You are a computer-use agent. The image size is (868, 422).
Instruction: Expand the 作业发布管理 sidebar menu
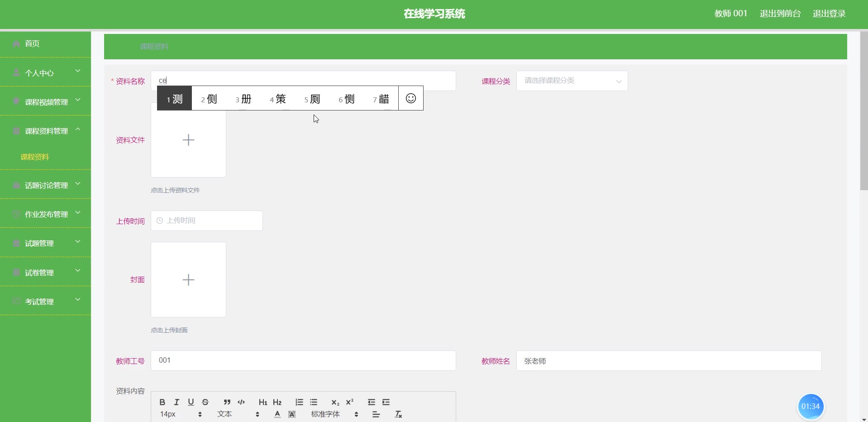(45, 214)
